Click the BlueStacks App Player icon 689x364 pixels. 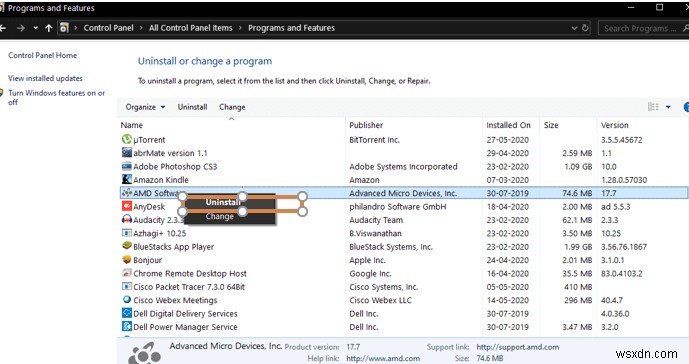click(x=127, y=246)
